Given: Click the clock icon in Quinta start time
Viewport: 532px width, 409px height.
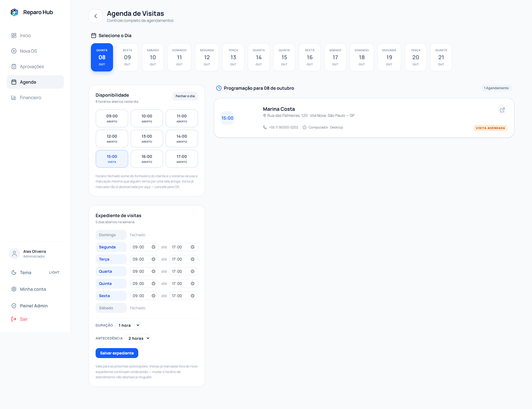Looking at the screenshot, I should 154,284.
